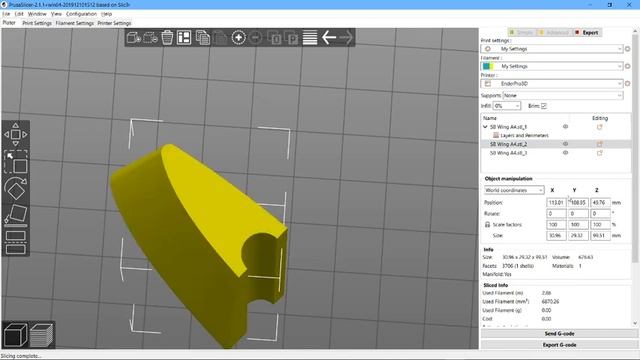640x360 pixels.
Task: Click the Send G-code button
Action: 559,334
